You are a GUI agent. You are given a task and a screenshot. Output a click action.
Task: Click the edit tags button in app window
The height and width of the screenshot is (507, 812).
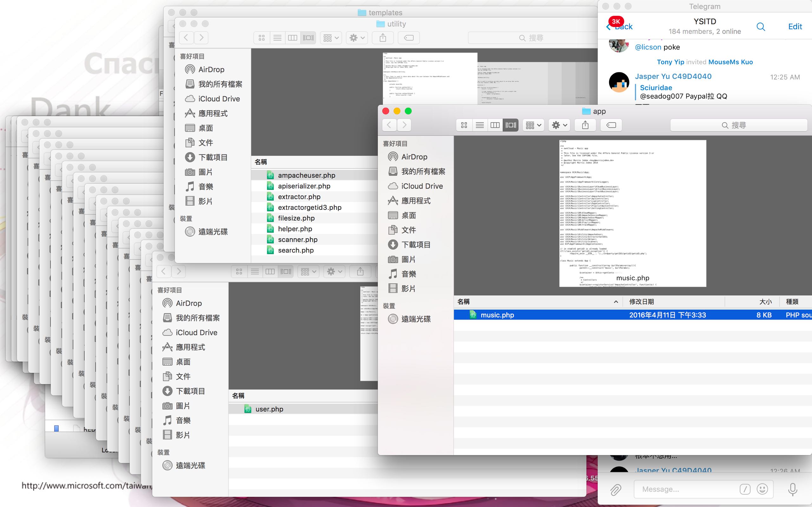click(611, 125)
